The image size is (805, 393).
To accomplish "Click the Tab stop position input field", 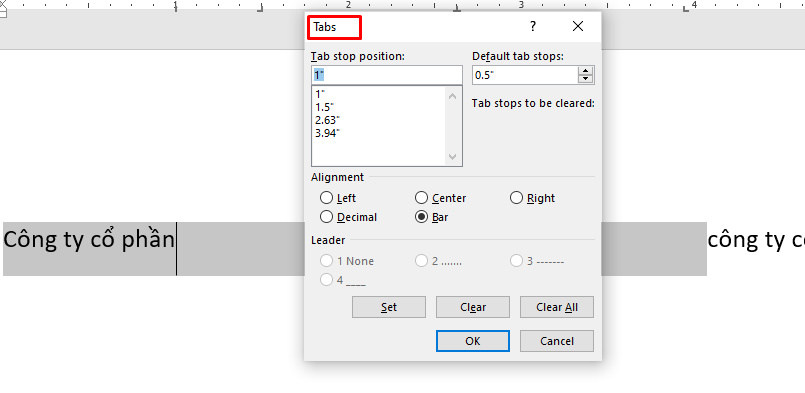I will point(387,75).
